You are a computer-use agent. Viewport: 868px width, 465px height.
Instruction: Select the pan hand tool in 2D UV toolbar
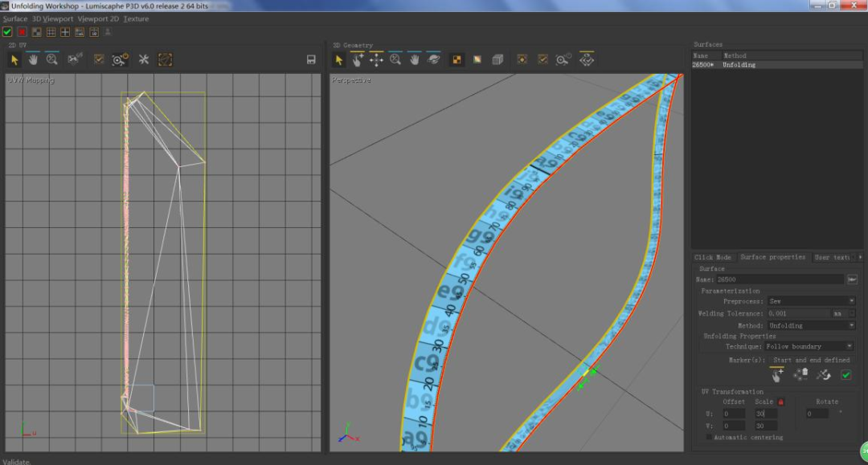[x=33, y=59]
